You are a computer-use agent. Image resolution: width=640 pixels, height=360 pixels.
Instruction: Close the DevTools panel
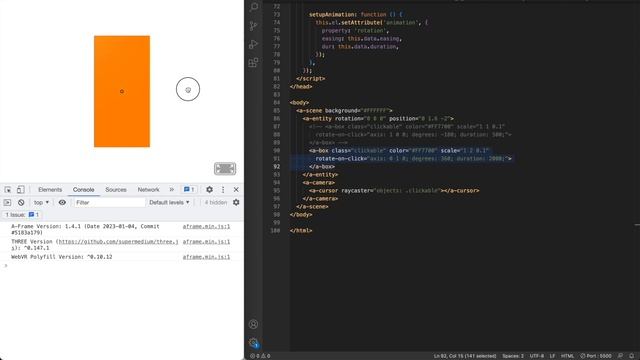pos(236,189)
